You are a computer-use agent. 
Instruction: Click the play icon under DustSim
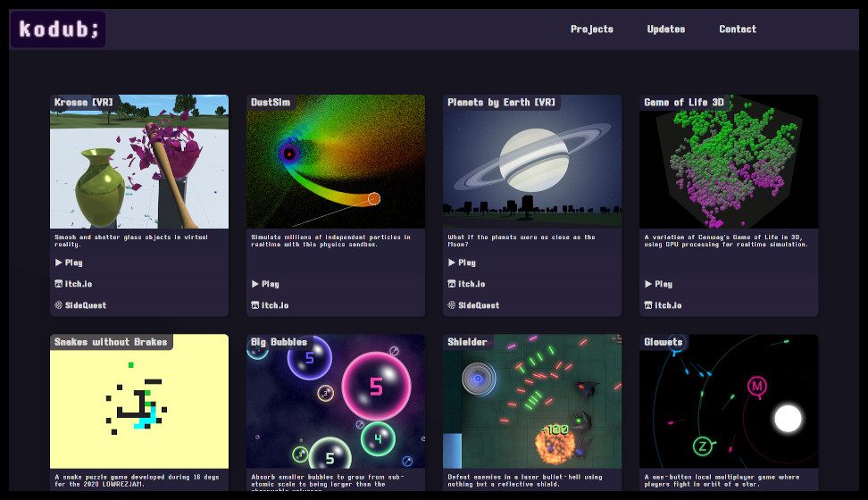[255, 284]
